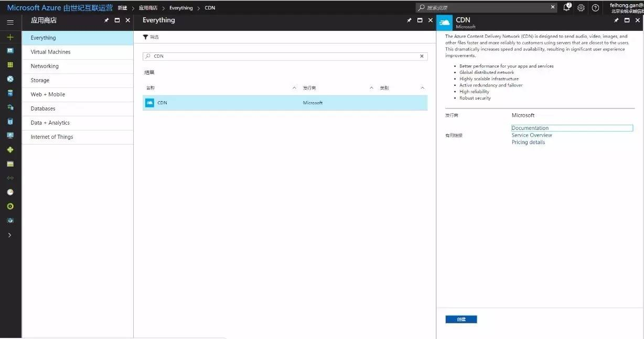Close the CDN details blade

tap(637, 20)
